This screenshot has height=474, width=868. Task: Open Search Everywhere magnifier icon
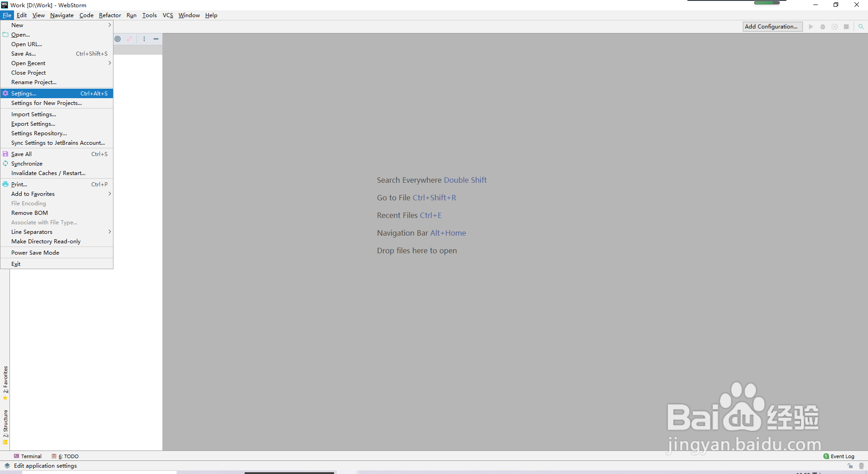(x=861, y=27)
